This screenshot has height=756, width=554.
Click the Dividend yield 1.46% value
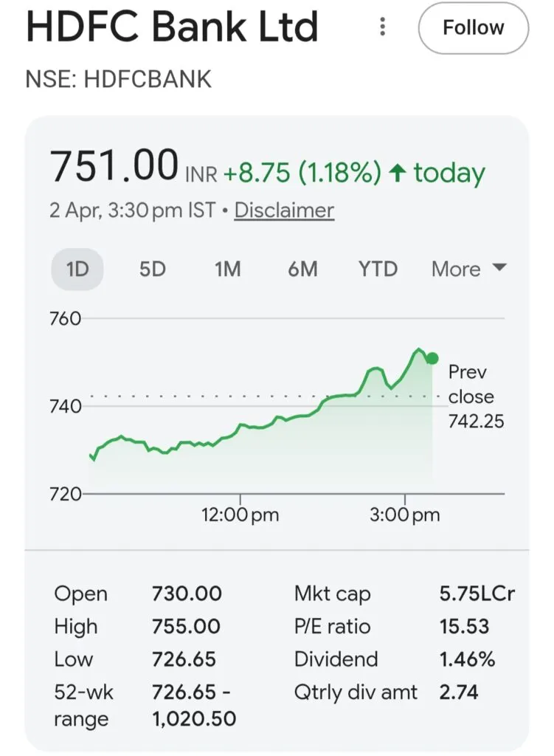click(x=467, y=659)
